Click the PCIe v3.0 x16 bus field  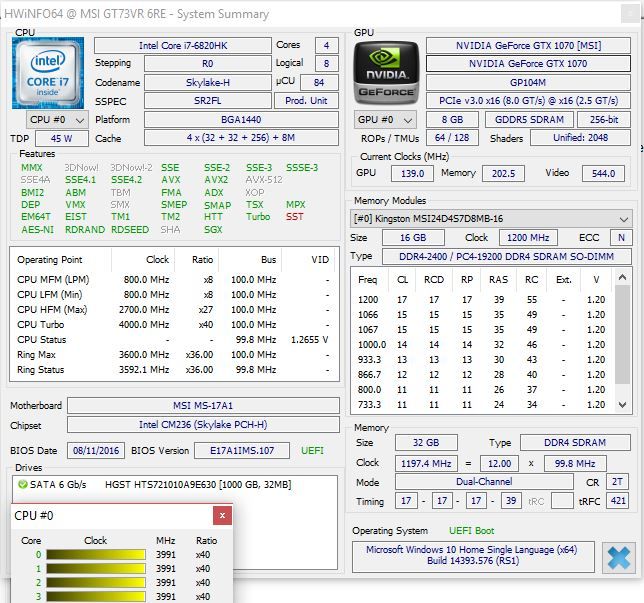pos(528,101)
